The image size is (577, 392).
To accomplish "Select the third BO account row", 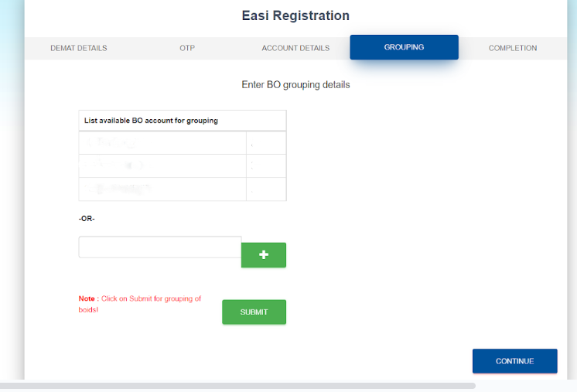I will pyautogui.click(x=162, y=189).
